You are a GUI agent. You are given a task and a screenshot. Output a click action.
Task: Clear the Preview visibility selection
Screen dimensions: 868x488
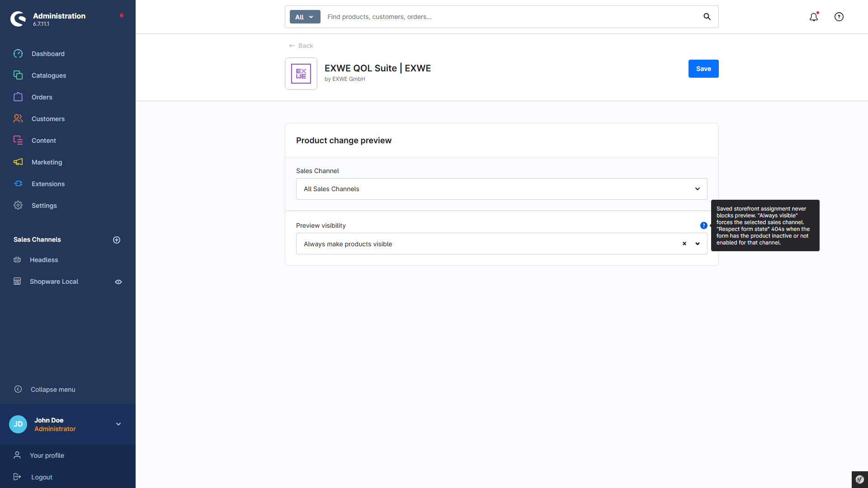tap(684, 244)
